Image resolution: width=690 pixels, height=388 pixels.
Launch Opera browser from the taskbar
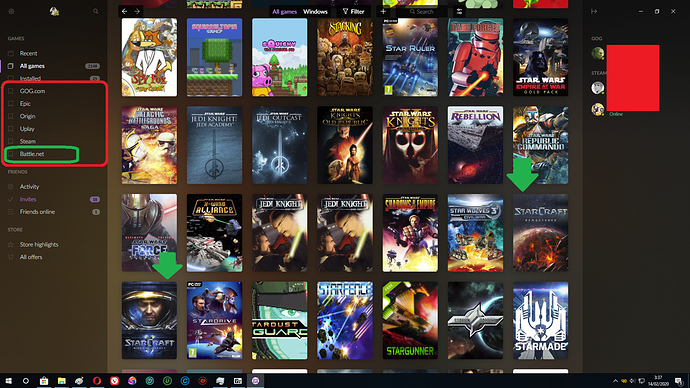(97, 381)
